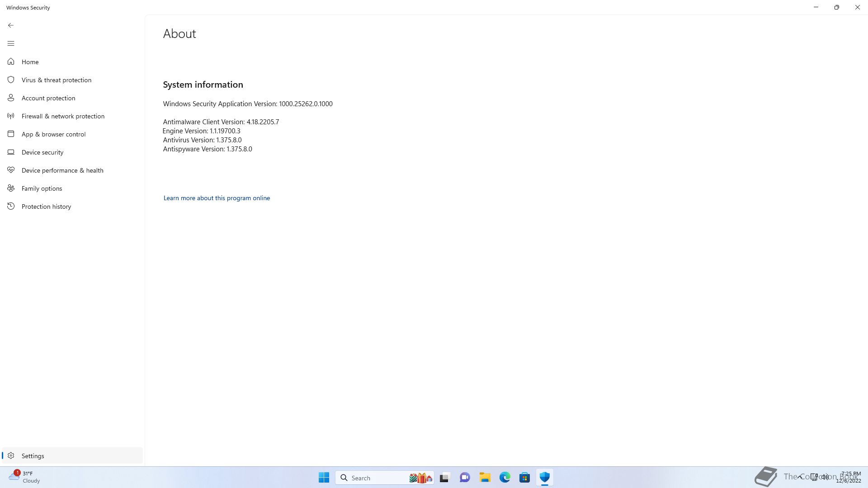Screen dimensions: 868x488
Task: Restore down the Windows Security window
Action: point(837,7)
